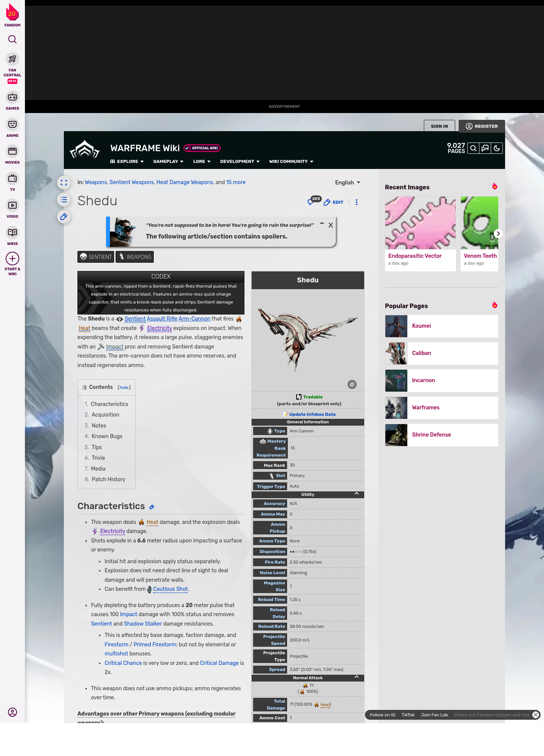Open the Mastery Rank Requirement label link
The height and width of the screenshot is (756, 544).
(271, 448)
